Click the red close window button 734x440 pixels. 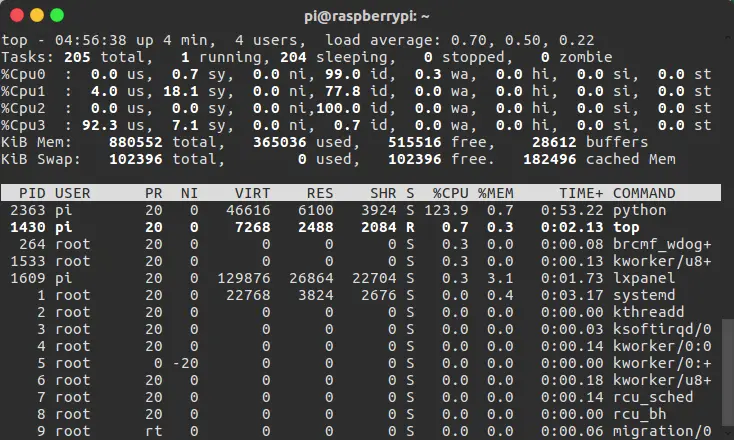click(17, 15)
